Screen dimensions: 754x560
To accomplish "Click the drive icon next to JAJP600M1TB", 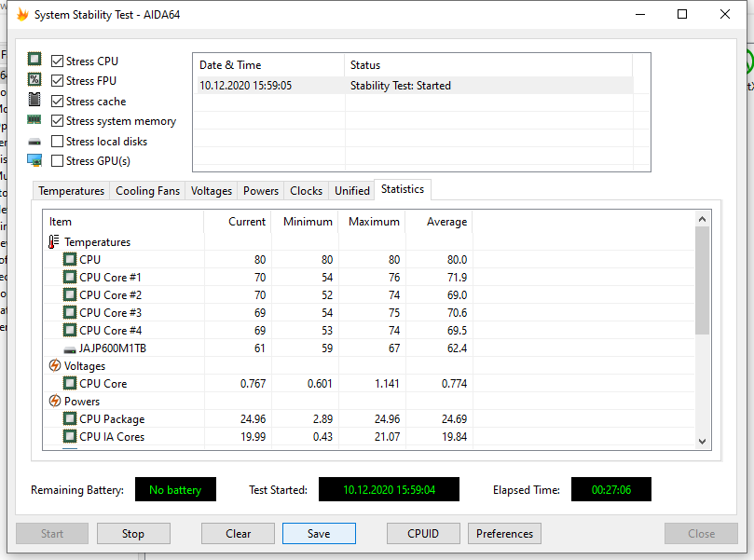I will [70, 349].
